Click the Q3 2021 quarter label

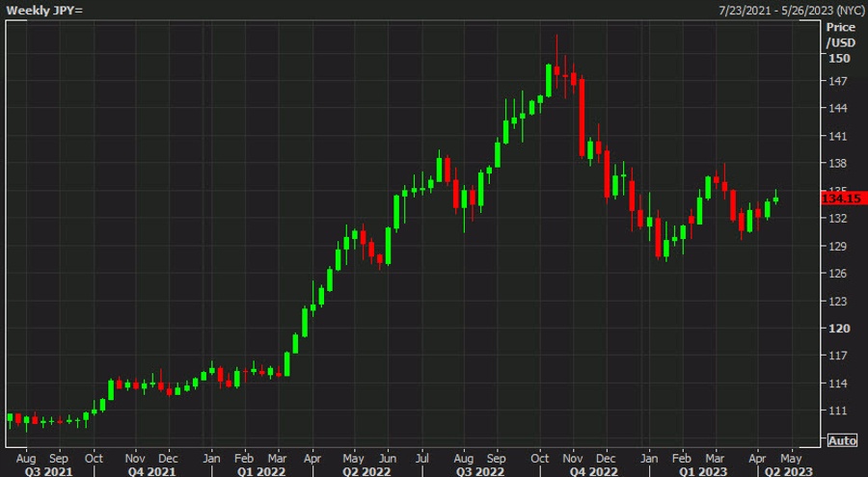pos(49,471)
